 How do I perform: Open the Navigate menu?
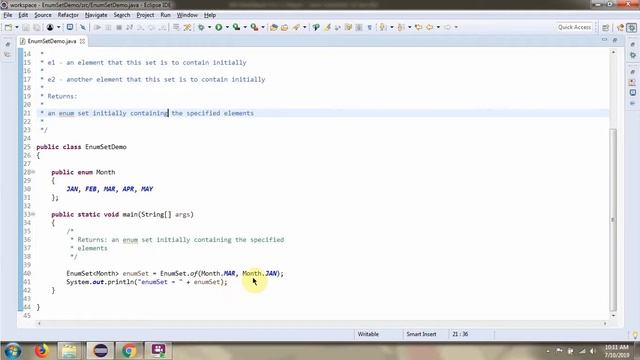[x=96, y=15]
